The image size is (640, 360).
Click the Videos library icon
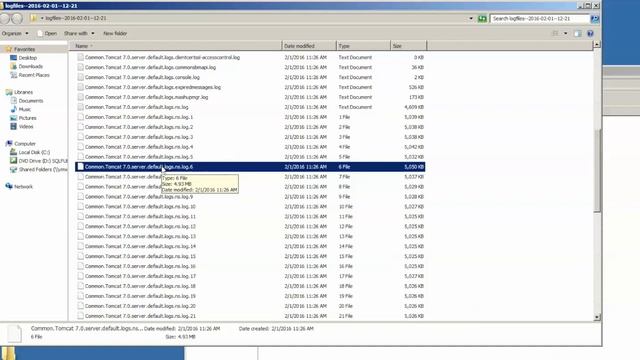pos(13,127)
